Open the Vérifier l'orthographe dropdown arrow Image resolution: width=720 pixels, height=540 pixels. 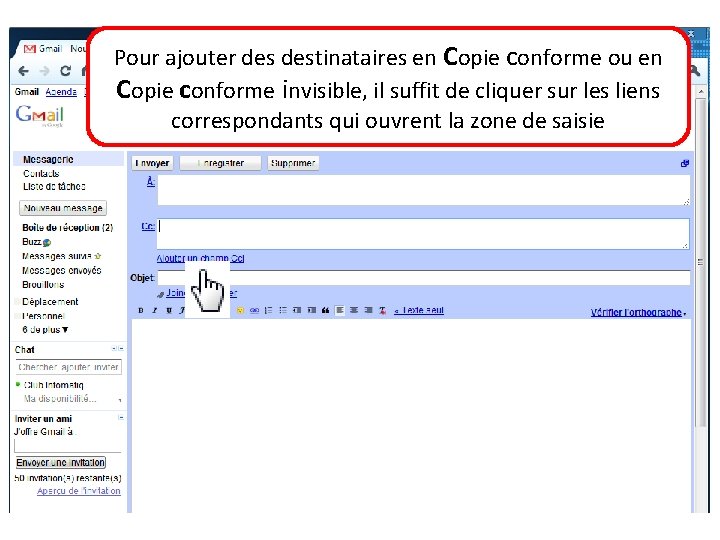(685, 314)
